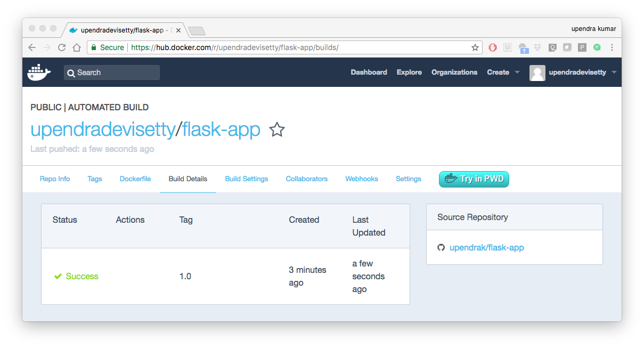Viewport: 644px width, 348px height.
Task: Click the user avatar image
Action: (537, 72)
